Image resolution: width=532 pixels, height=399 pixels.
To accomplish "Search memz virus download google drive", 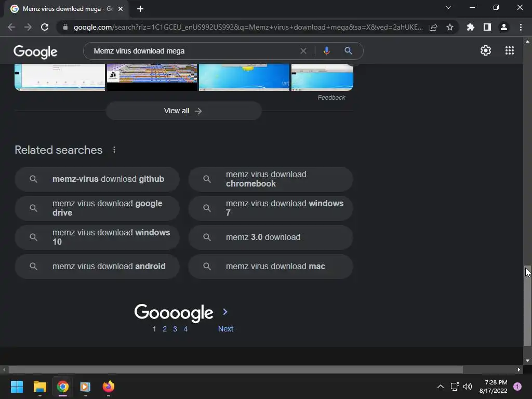I will click(97, 208).
